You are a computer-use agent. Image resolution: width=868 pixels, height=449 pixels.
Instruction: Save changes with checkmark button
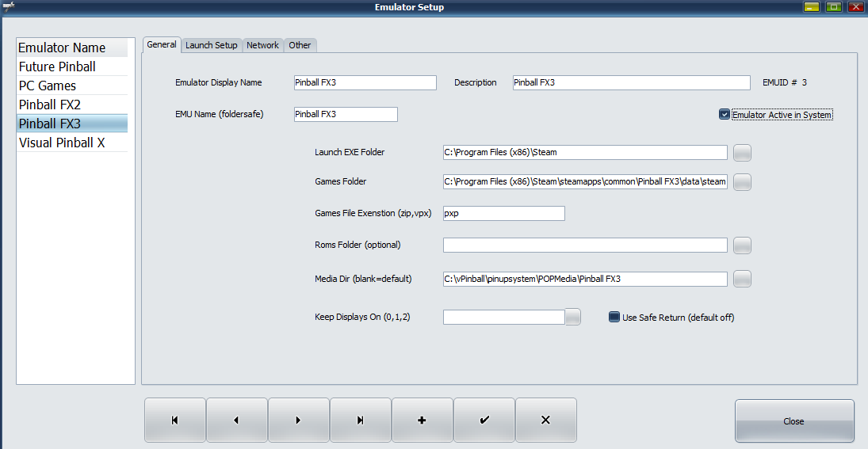click(x=484, y=420)
